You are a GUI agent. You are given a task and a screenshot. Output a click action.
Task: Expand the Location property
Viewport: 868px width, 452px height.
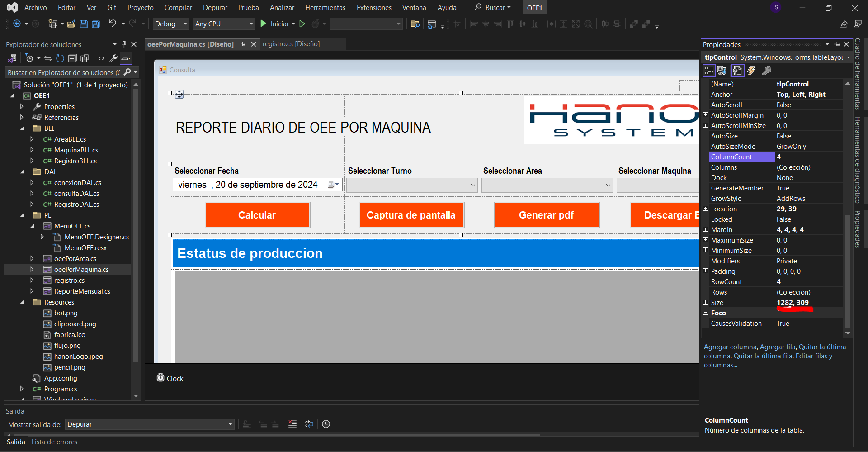[x=705, y=209]
